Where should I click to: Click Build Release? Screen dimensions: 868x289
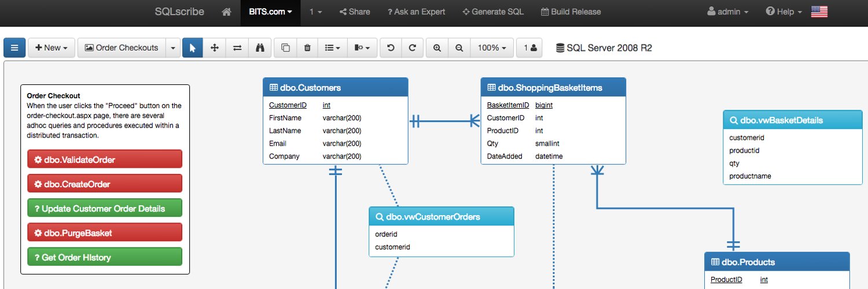(x=571, y=12)
